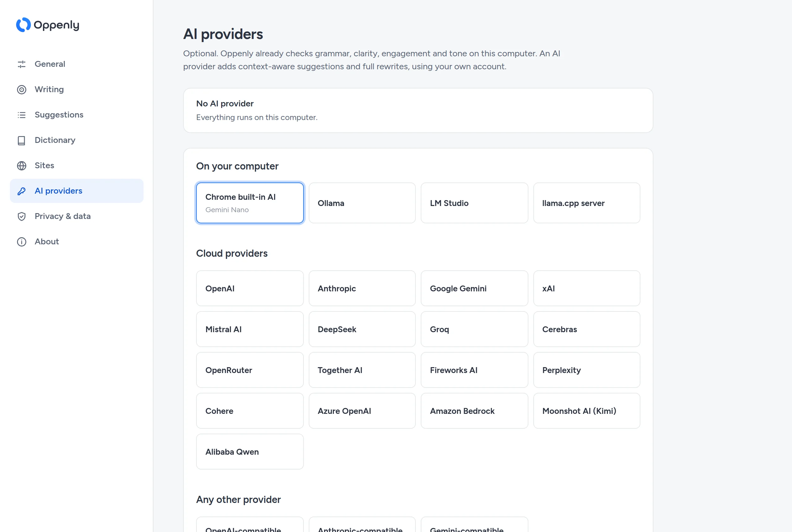Choose the Alibaba Qwen provider

(250, 452)
